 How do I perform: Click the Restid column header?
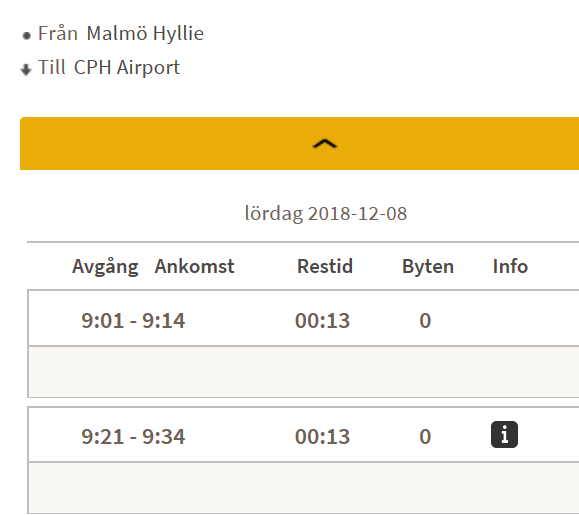325,266
